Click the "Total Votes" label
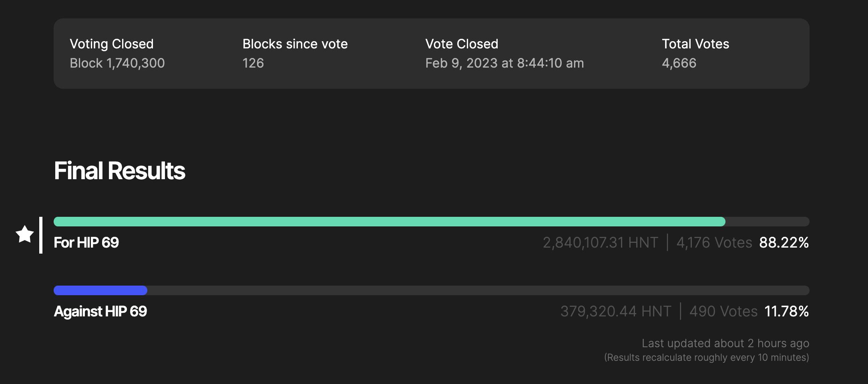 tap(695, 44)
